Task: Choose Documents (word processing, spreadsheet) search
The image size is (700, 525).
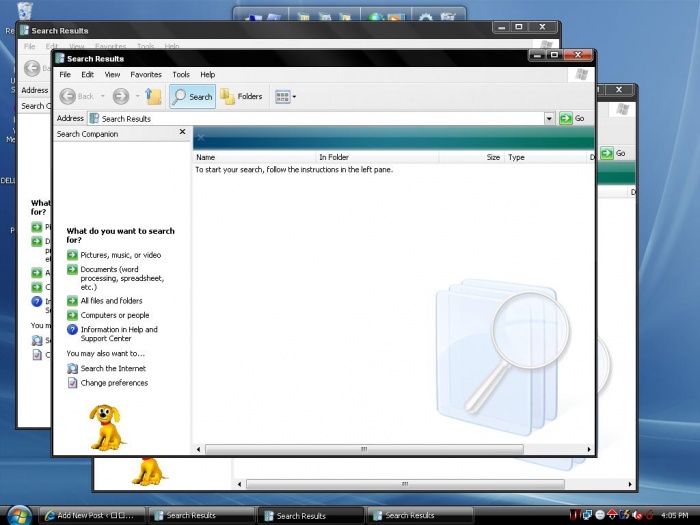Action: [122, 278]
